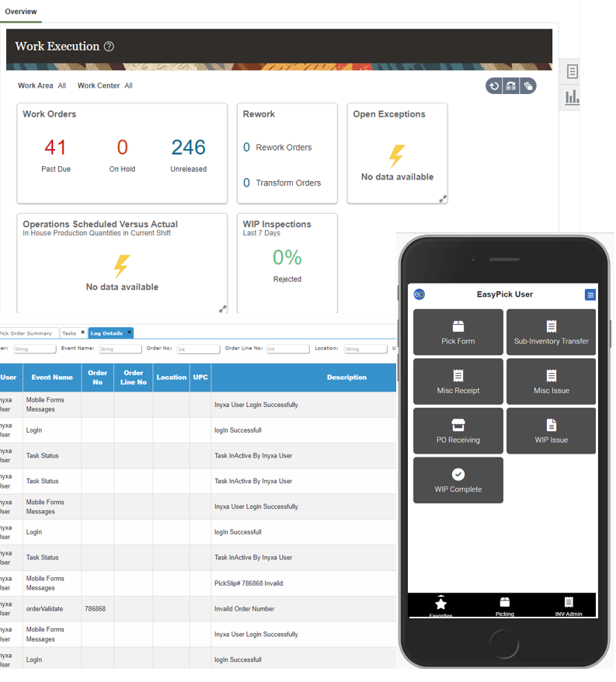Click the help icon next to Work Execution
This screenshot has width=616, height=682.
pyautogui.click(x=109, y=47)
